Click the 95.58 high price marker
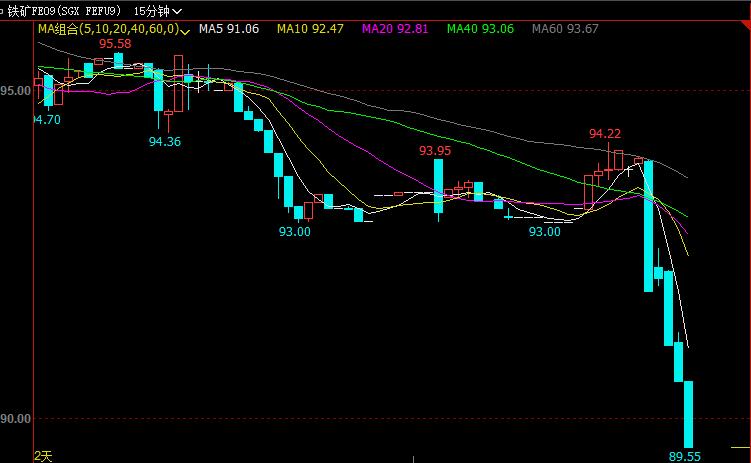Image resolution: width=751 pixels, height=463 pixels. point(115,44)
